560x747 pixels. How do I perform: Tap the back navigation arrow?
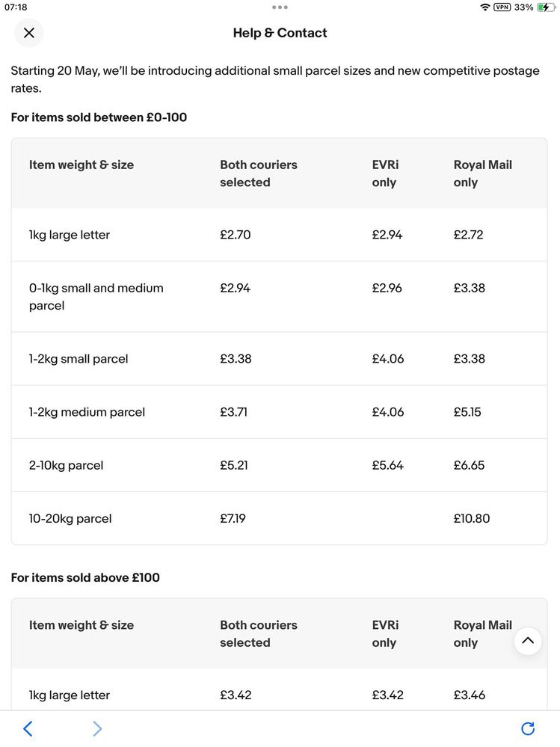point(28,728)
